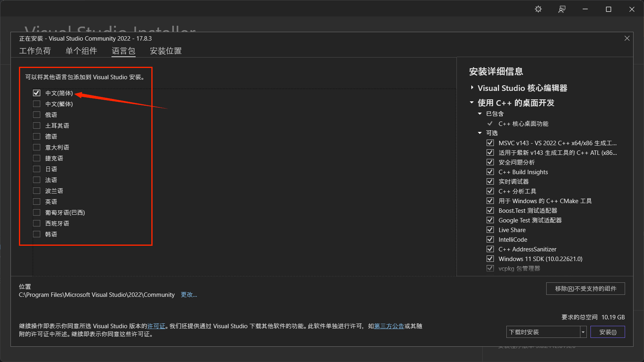Switch to the 工作负荷 tab
644x362 pixels.
point(35,51)
